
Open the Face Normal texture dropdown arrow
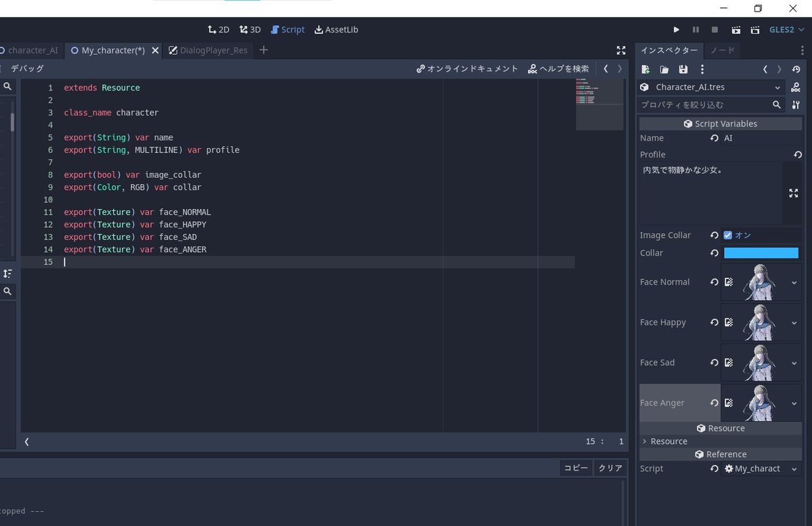tap(794, 282)
